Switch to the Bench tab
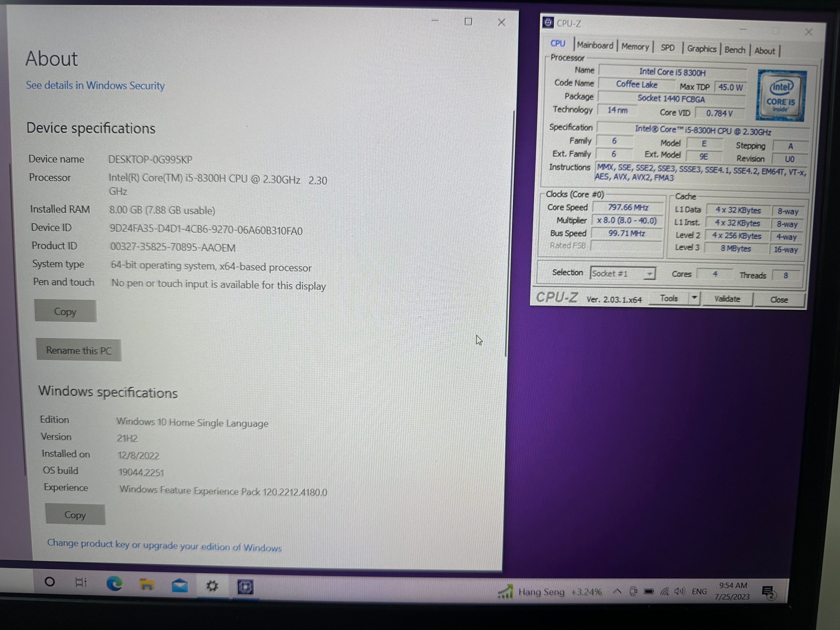This screenshot has height=630, width=840. click(x=735, y=50)
